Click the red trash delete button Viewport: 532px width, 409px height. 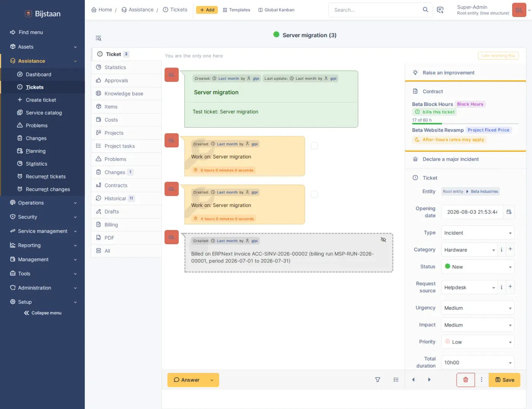point(465,380)
